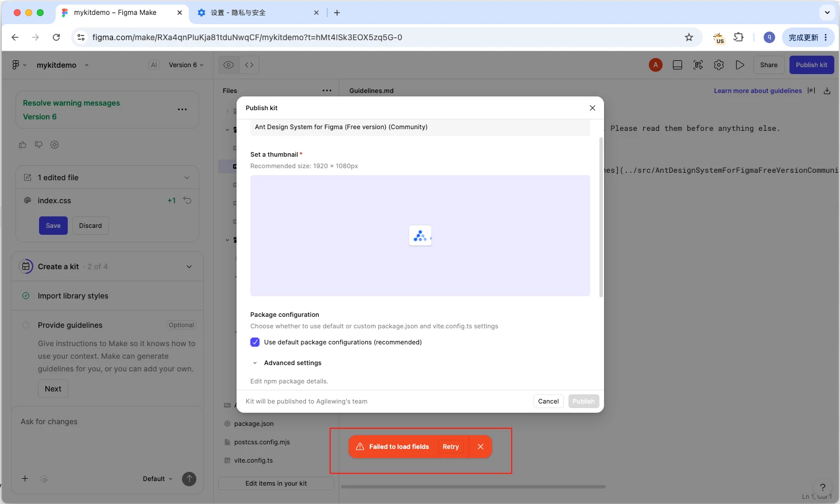Switch to the mykitdemo – Figma Make tab

coord(122,12)
